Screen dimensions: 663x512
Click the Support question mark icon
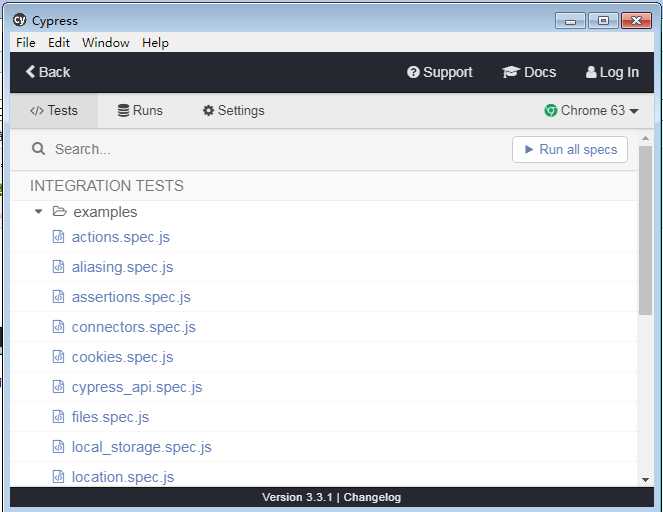(x=413, y=72)
